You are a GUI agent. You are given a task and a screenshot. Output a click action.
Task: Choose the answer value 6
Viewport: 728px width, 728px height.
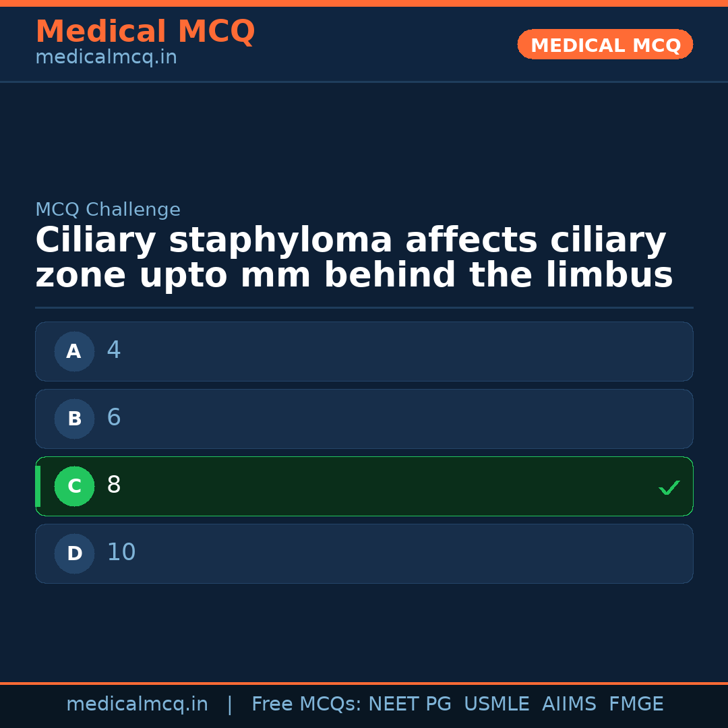coord(114,418)
